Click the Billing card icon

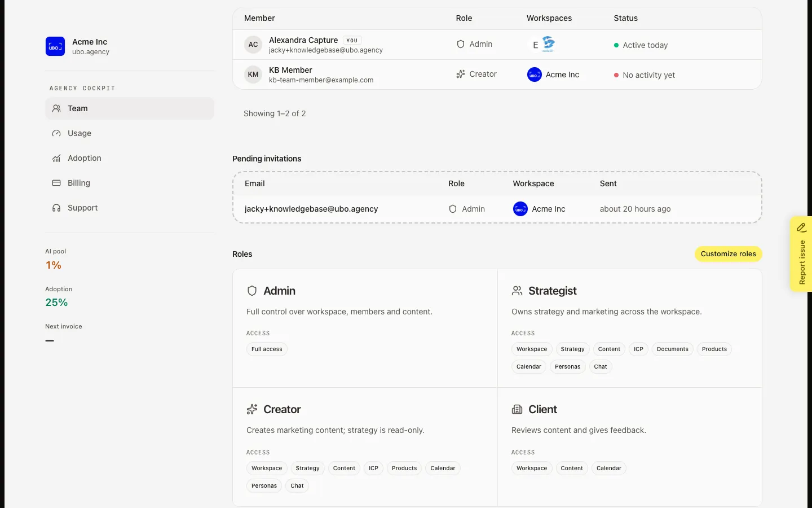click(56, 183)
